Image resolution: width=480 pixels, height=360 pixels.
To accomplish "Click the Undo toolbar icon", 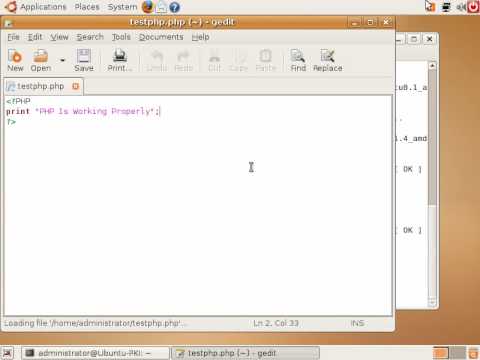I will pyautogui.click(x=157, y=60).
